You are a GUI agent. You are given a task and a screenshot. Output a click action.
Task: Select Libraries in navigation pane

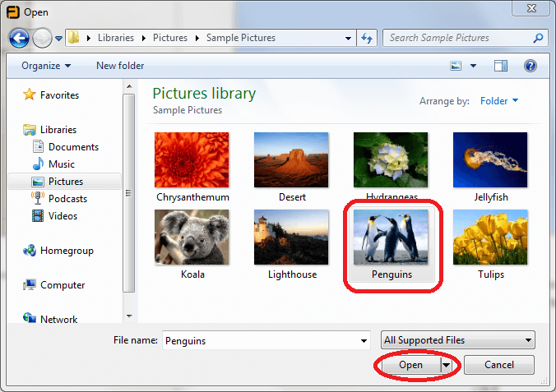(58, 130)
